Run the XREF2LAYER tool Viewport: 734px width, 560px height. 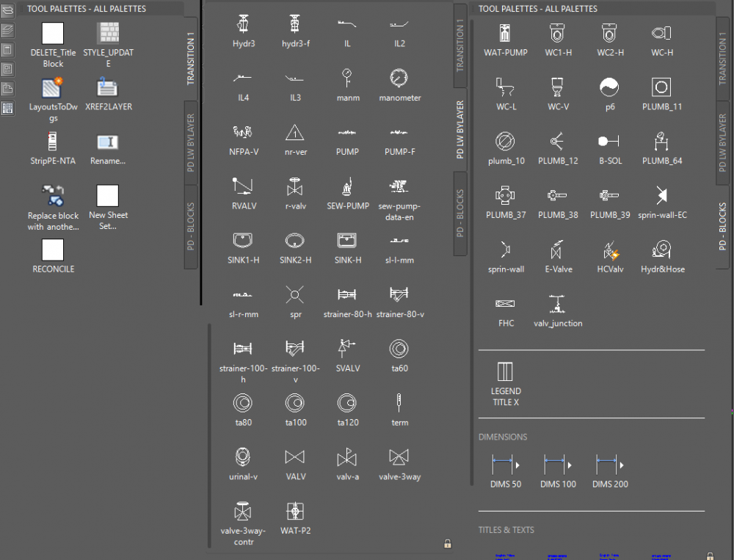click(x=108, y=88)
